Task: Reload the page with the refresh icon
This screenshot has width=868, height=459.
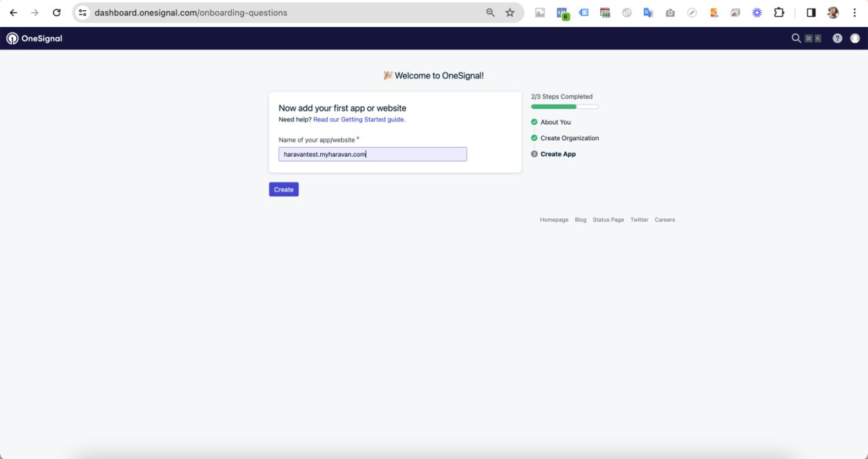Action: pyautogui.click(x=57, y=12)
